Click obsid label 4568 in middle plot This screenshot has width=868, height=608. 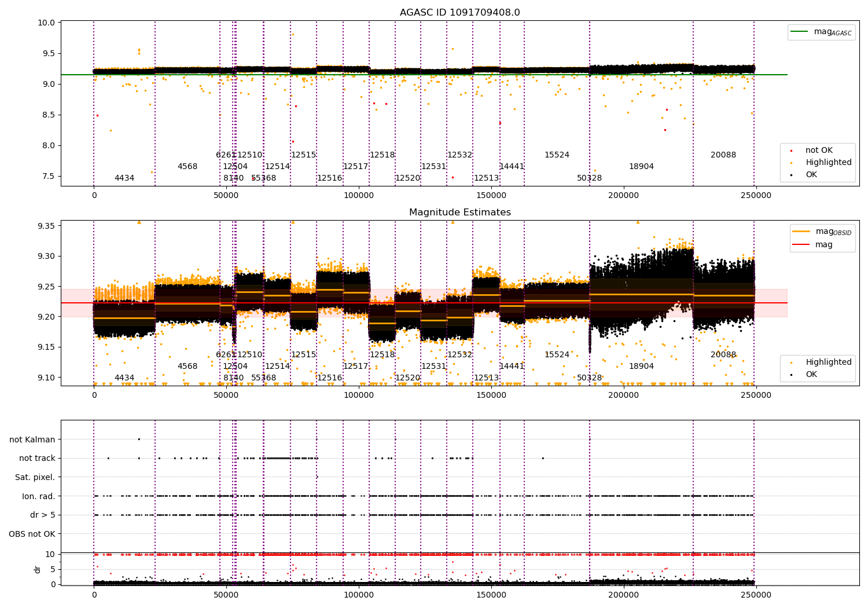click(x=187, y=367)
